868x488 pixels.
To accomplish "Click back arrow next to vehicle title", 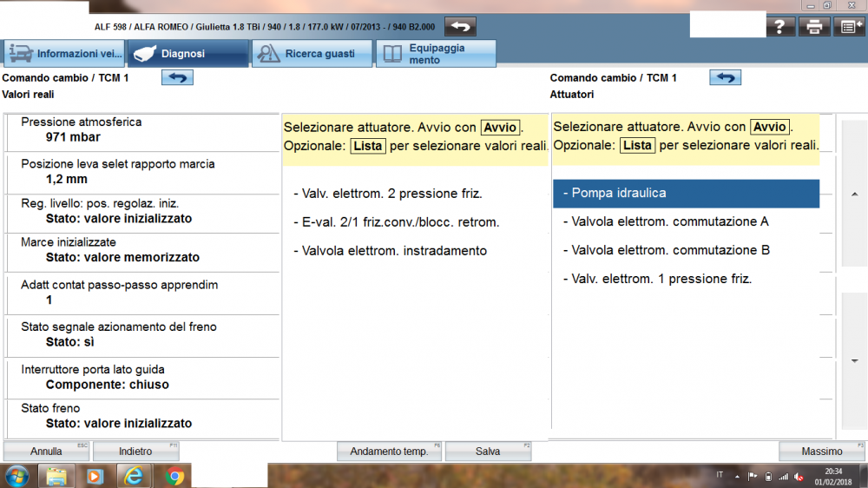I will coord(461,27).
